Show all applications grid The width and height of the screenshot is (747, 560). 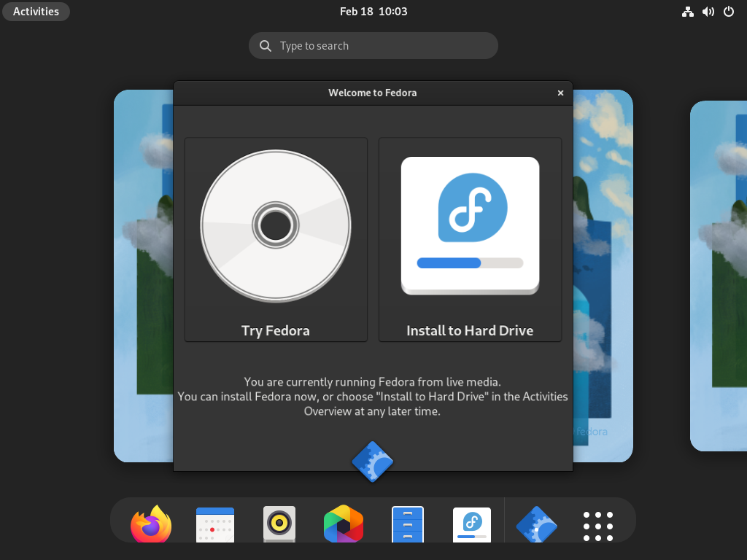point(598,526)
